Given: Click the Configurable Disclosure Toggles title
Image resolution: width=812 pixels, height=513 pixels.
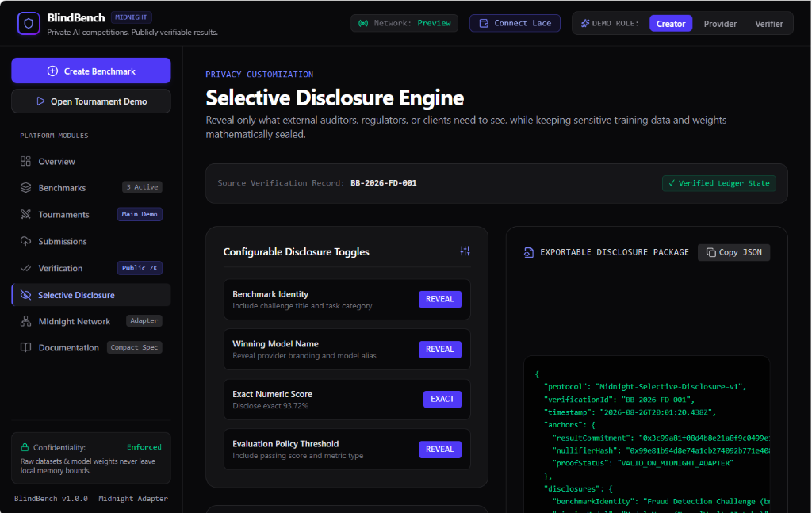Looking at the screenshot, I should coord(297,252).
